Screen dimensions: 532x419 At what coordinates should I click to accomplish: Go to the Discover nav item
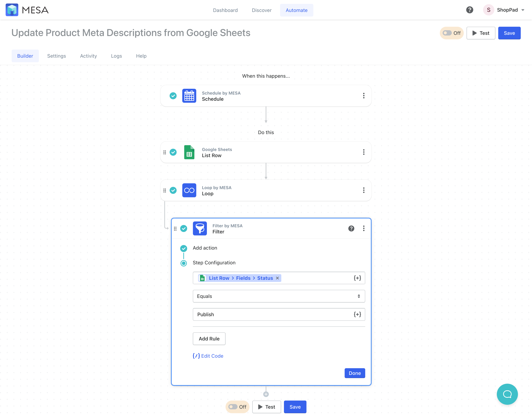(261, 10)
